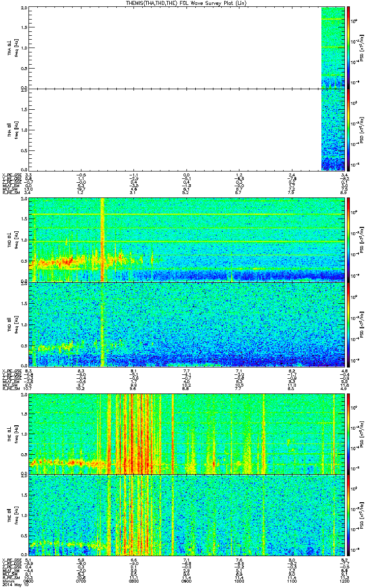Click the R_RE_SM row label under THE panels
The width and height of the screenshot is (368, 588).
(11, 578)
